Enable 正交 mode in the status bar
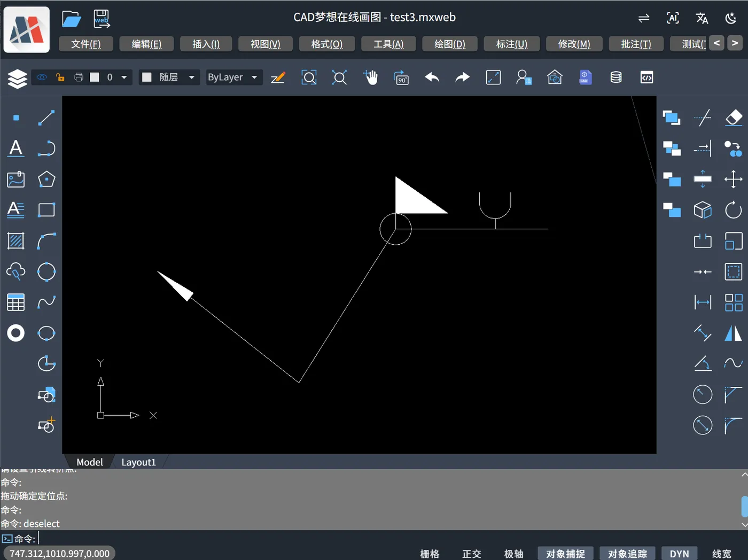 [x=471, y=554]
